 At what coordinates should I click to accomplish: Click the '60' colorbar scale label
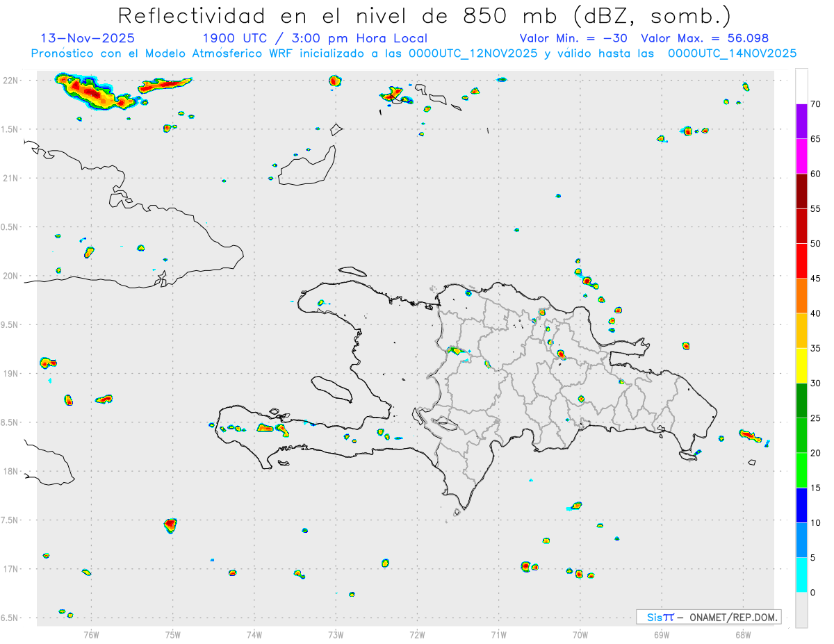[816, 174]
